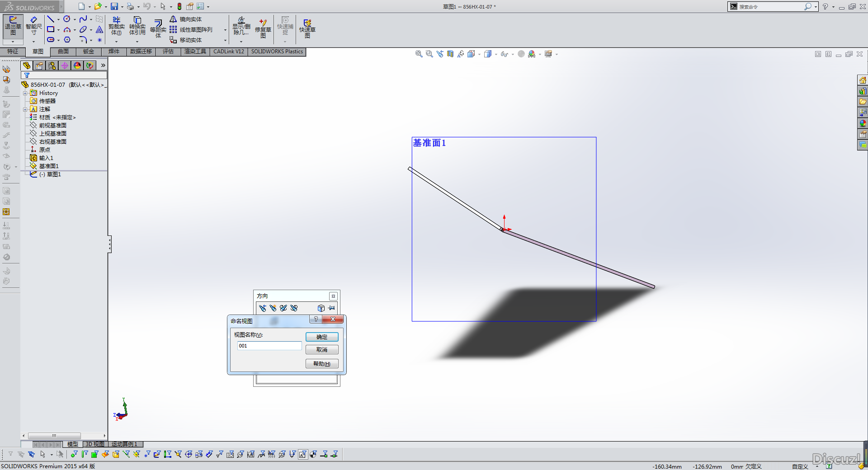Click Move Entities (移动实体)
Screen dimensions: 868x470
point(186,40)
